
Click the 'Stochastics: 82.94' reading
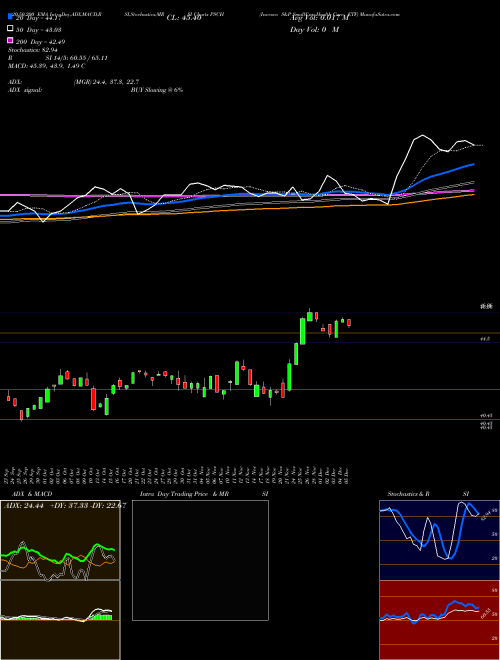[x=33, y=50]
